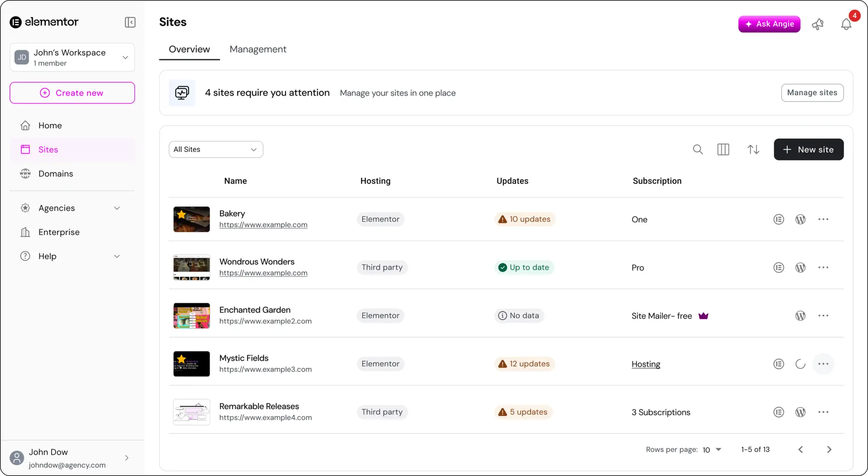Open site search magnifier icon
This screenshot has width=868, height=476.
pyautogui.click(x=698, y=149)
